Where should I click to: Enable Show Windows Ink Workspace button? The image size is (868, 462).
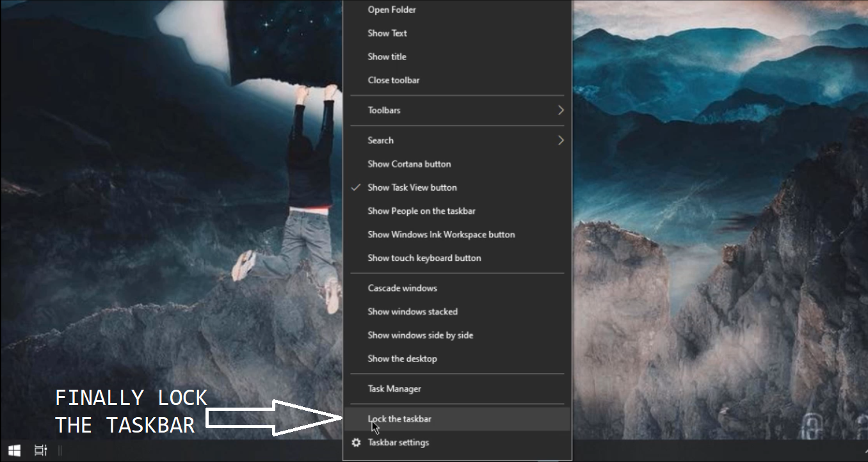457,235
